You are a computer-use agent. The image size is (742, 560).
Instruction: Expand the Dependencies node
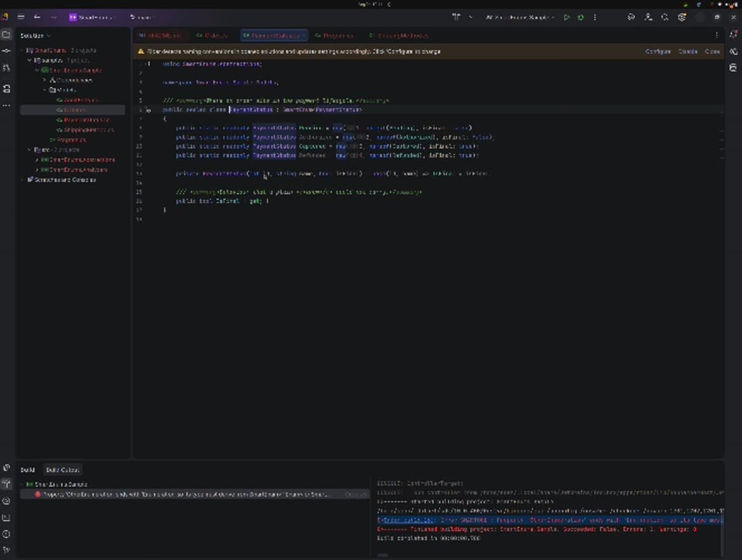coord(44,80)
